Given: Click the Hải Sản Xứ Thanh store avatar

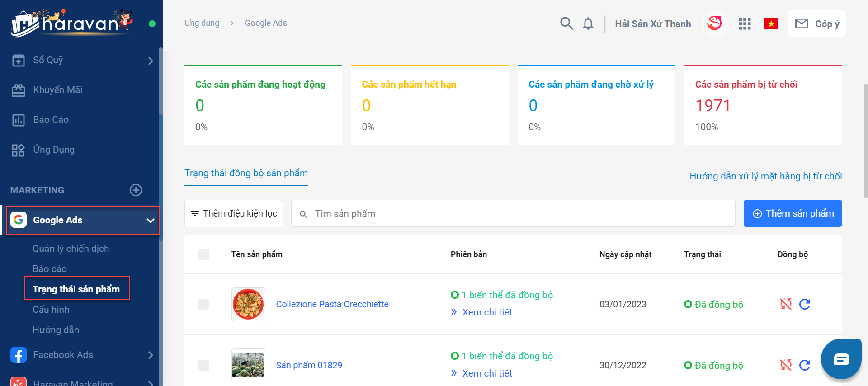Looking at the screenshot, I should tap(714, 23).
